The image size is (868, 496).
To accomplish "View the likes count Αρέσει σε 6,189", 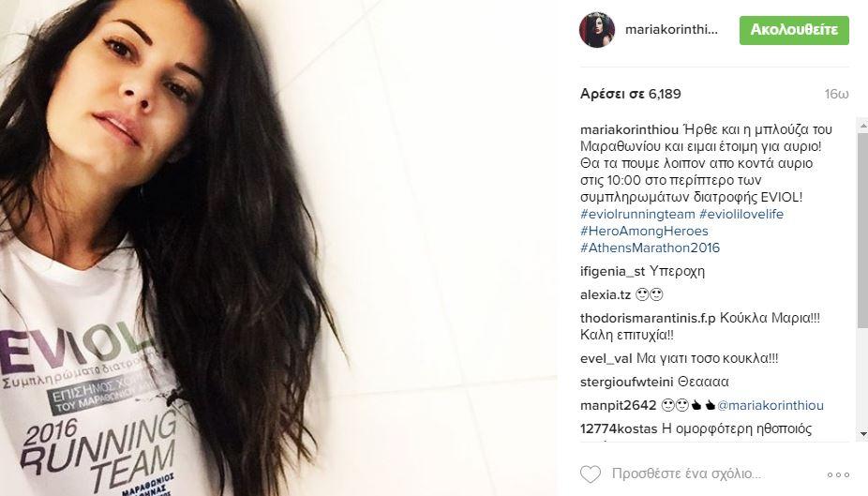I will 631,94.
